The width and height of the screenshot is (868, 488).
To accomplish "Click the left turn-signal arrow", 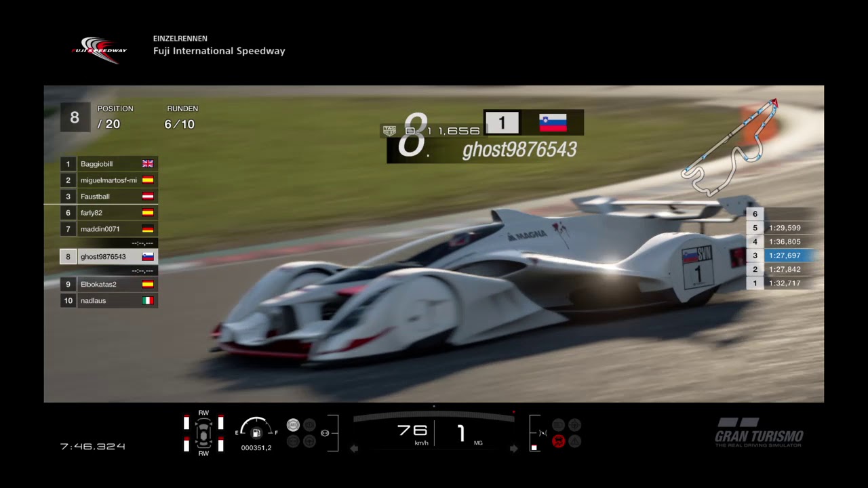I will click(x=353, y=448).
